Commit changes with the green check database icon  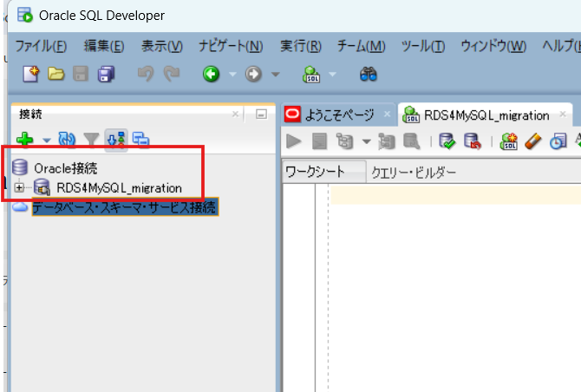(447, 141)
